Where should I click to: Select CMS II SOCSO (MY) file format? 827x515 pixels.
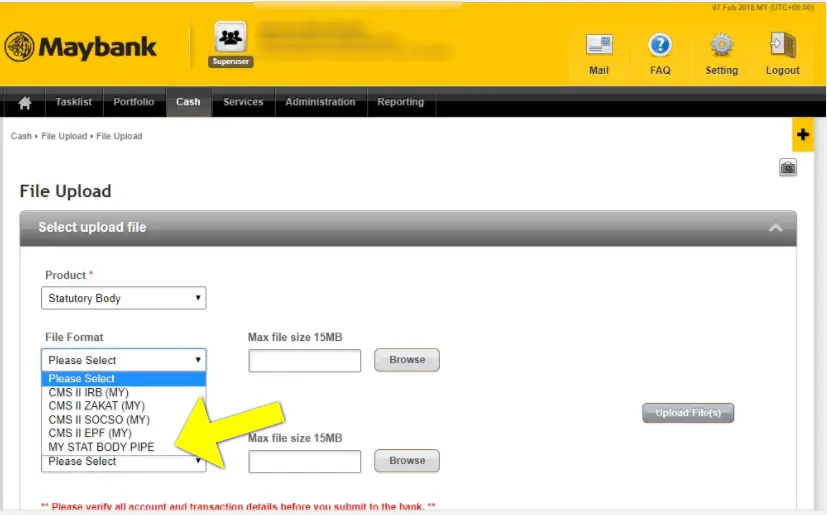click(99, 419)
